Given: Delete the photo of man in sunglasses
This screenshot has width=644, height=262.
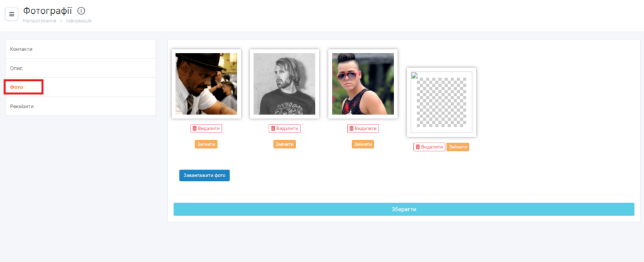Looking at the screenshot, I should [363, 128].
